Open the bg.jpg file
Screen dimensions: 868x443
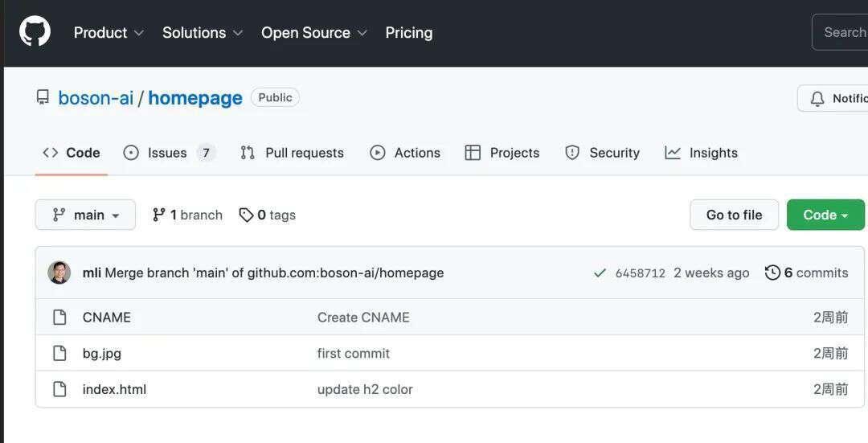(102, 353)
